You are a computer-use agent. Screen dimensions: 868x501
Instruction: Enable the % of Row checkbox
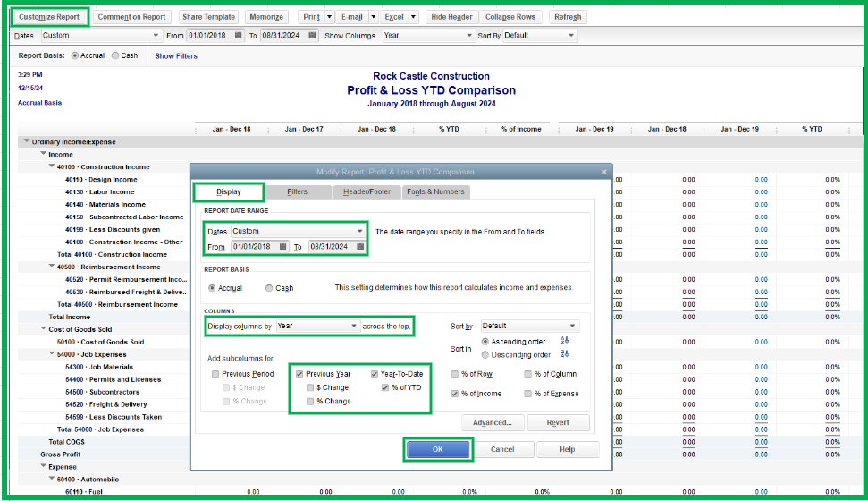[x=454, y=374]
